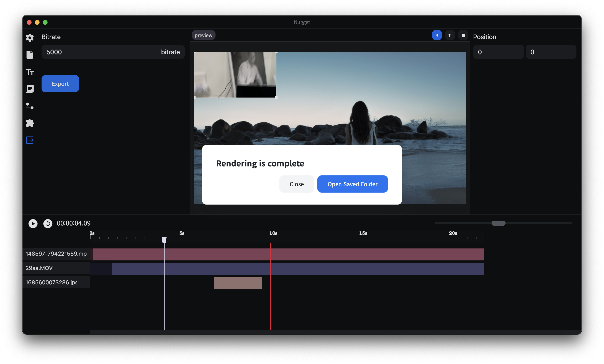Select the 1685600073286.jpeg clip block
Image resolution: width=604 pixels, height=364 pixels.
point(238,283)
